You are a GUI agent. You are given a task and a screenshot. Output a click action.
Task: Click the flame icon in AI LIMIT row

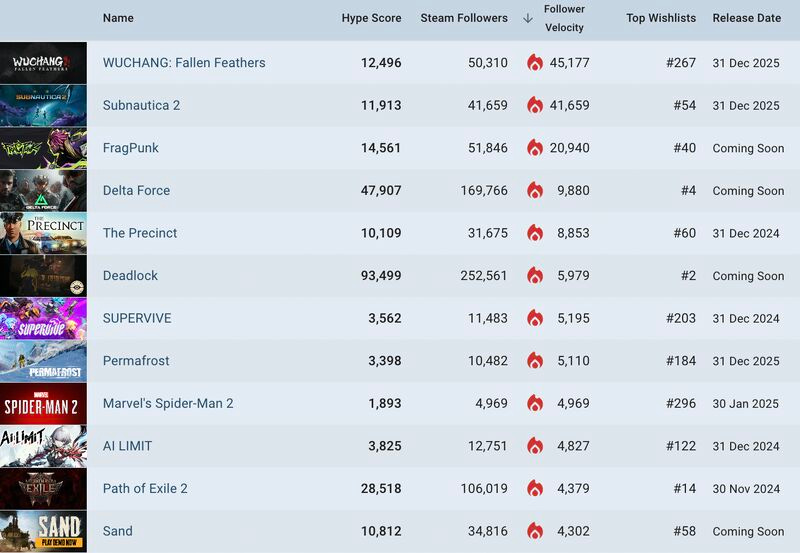(535, 446)
